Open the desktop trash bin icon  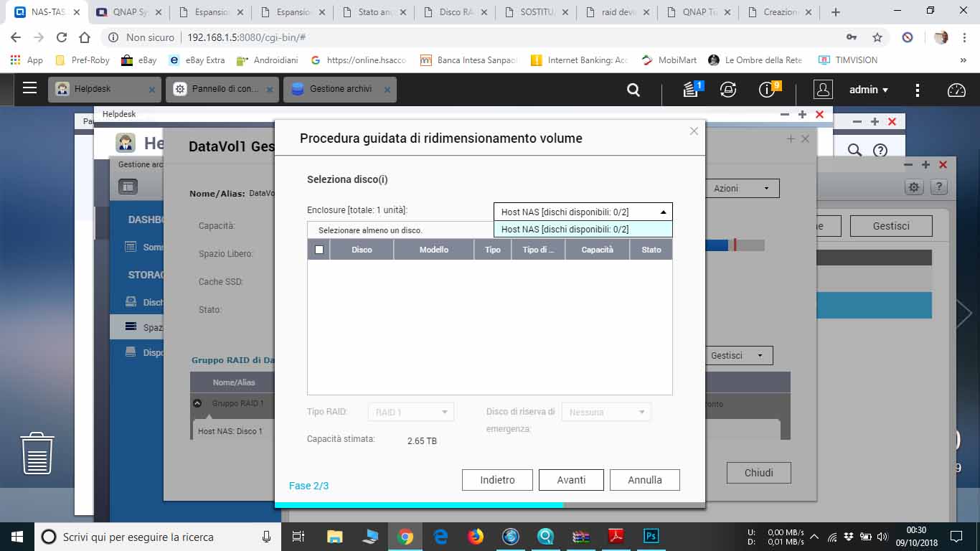pyautogui.click(x=37, y=453)
